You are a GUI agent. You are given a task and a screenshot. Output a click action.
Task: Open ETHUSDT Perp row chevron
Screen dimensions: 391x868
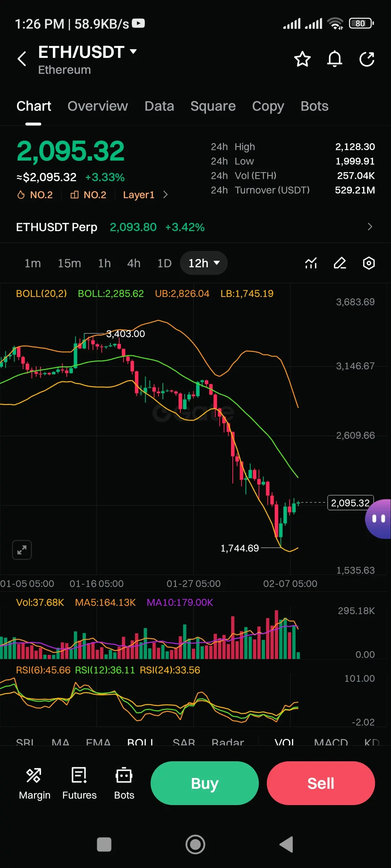[x=370, y=227]
